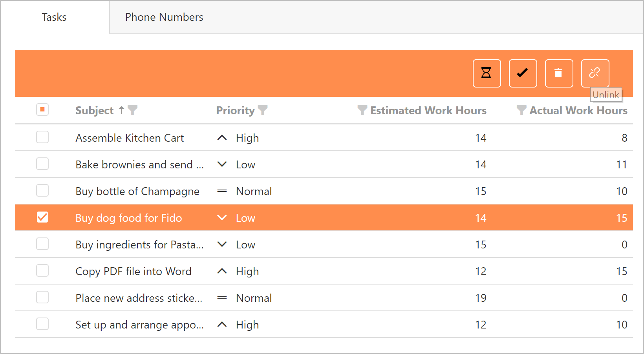Open Actual Work Hours filter funnel
The height and width of the screenshot is (354, 644).
[x=521, y=110]
